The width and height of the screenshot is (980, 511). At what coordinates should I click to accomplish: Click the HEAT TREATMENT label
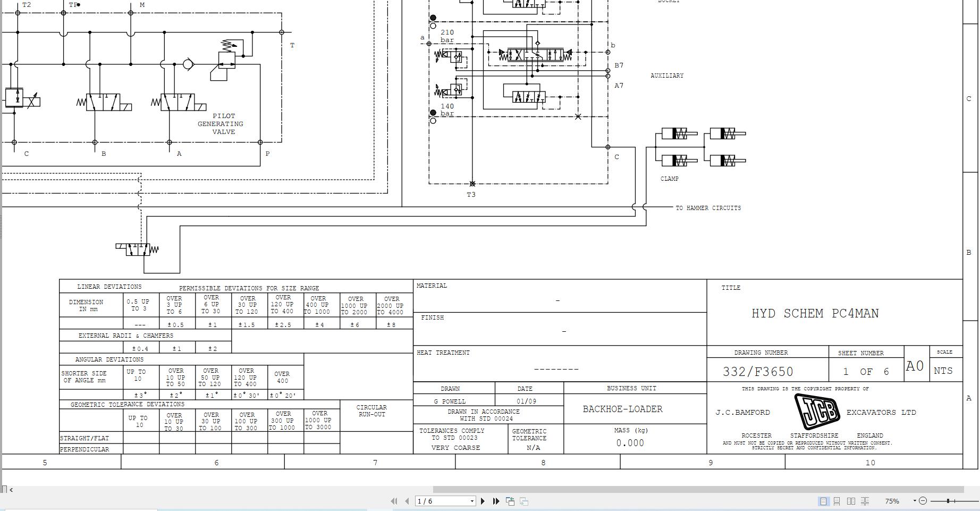tap(443, 353)
